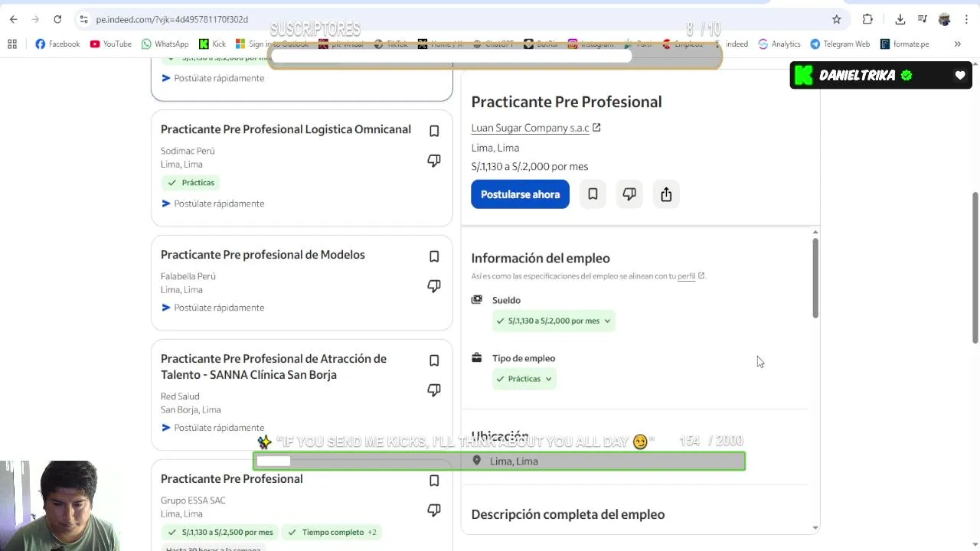Save the Sodimac Logistica Omnicanal job
The image size is (980, 551).
[x=434, y=131]
